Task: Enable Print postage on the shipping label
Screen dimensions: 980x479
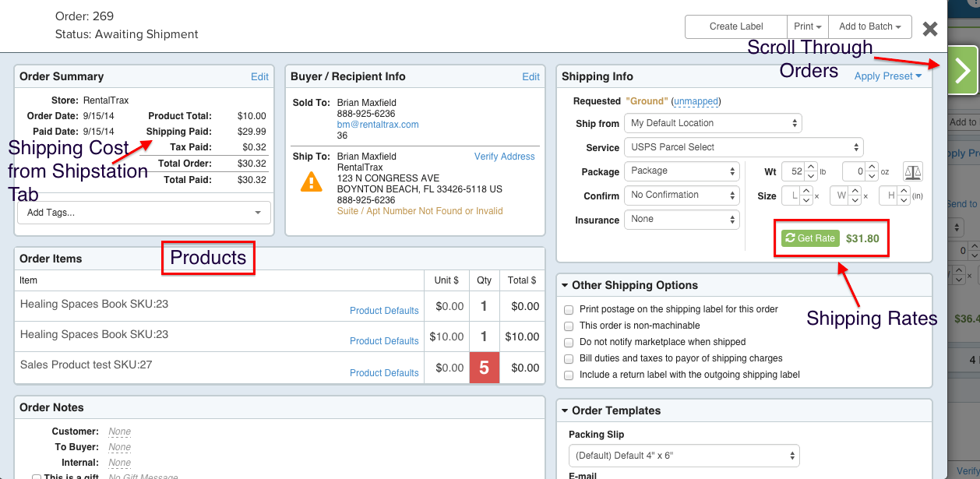Action: click(569, 310)
